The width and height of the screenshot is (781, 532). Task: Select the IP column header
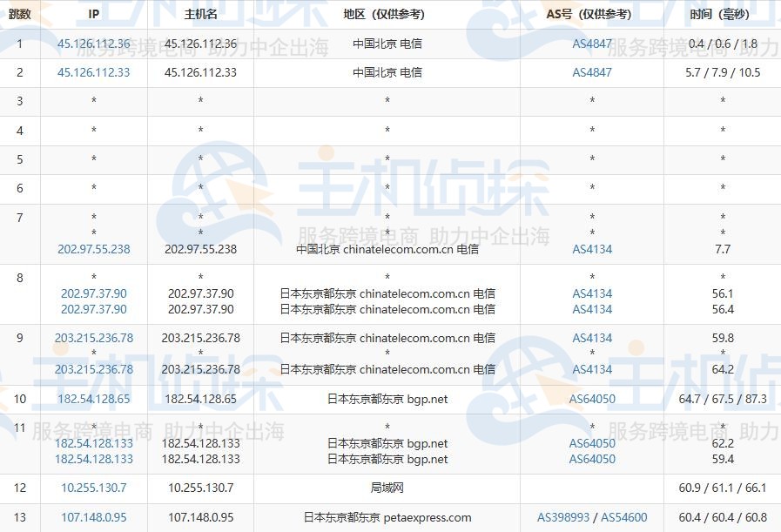tap(92, 14)
